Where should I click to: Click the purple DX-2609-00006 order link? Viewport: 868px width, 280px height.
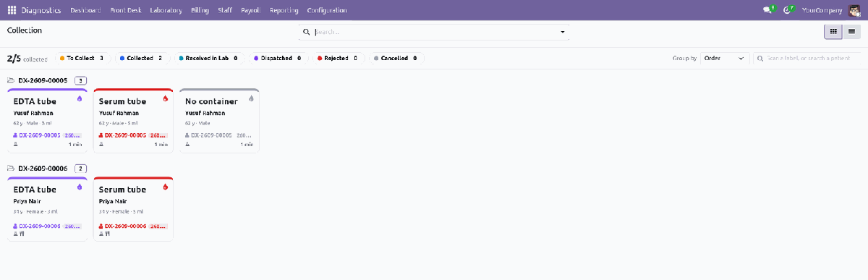tap(40, 226)
